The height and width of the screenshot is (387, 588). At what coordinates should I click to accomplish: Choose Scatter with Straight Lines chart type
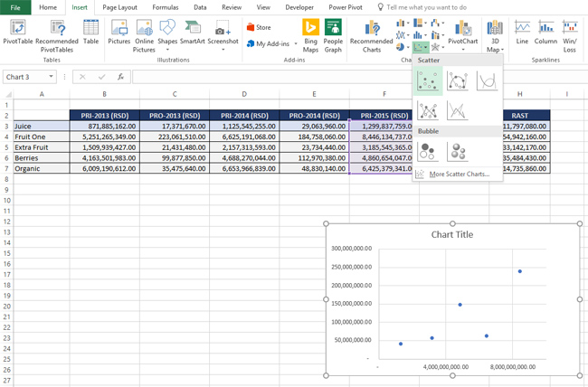click(457, 112)
